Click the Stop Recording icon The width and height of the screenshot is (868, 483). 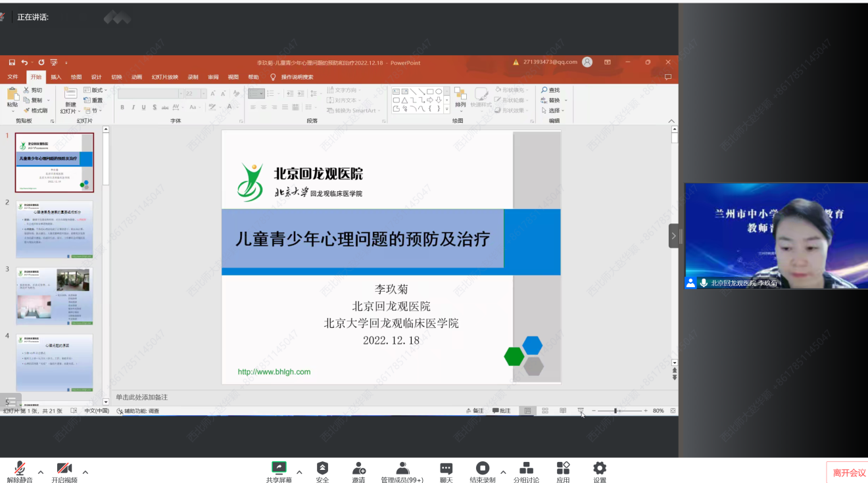coord(482,468)
